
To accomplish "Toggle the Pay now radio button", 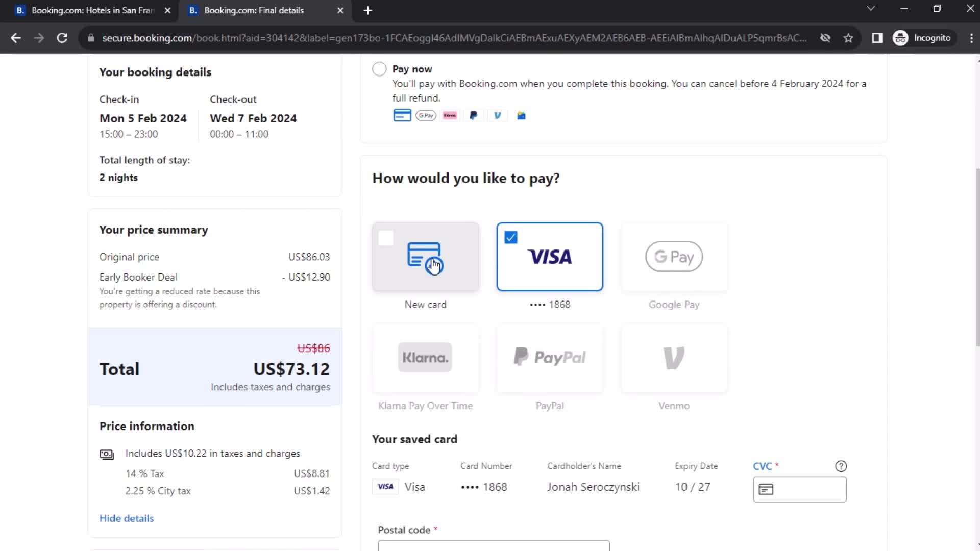I will pos(378,69).
